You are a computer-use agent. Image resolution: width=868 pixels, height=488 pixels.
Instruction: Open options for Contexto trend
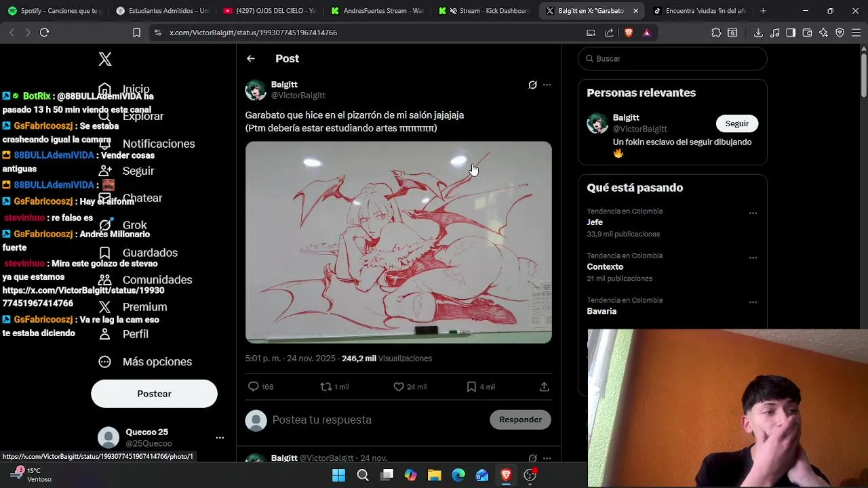click(x=753, y=258)
